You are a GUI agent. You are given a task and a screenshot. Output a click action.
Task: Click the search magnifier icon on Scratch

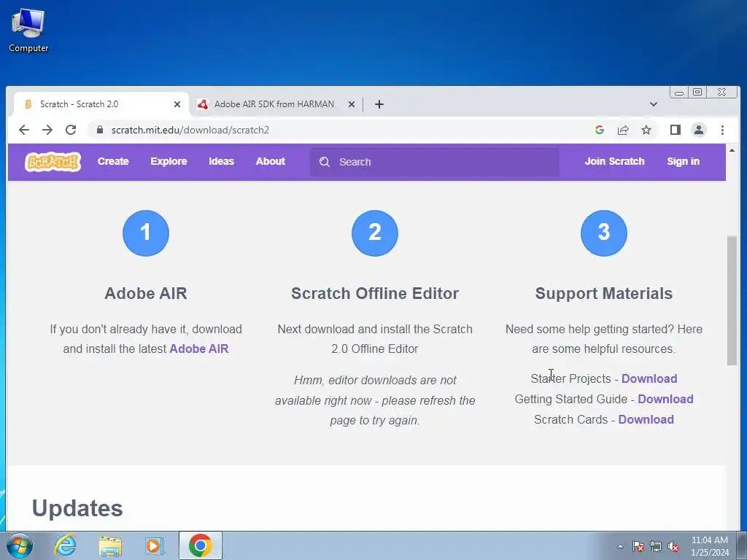click(325, 162)
